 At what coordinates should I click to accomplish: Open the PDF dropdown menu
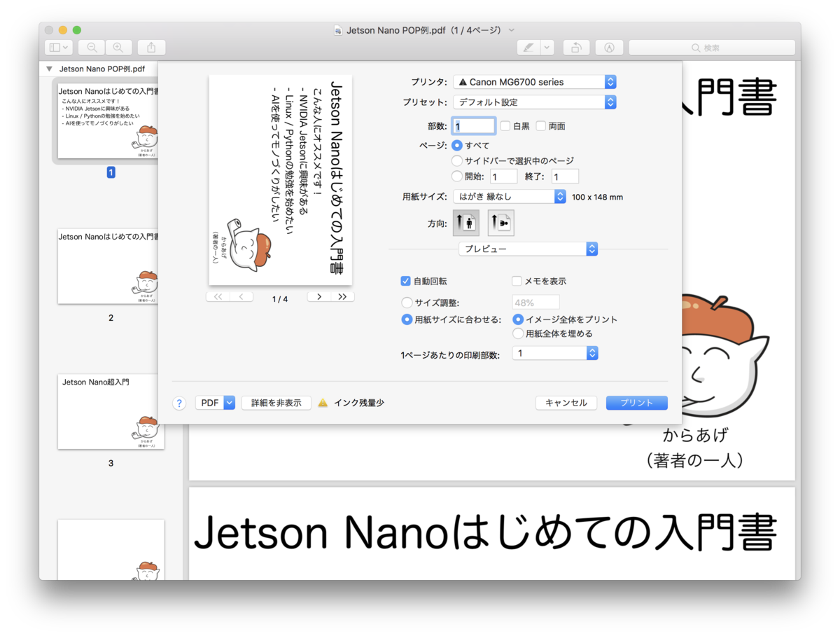click(x=215, y=403)
